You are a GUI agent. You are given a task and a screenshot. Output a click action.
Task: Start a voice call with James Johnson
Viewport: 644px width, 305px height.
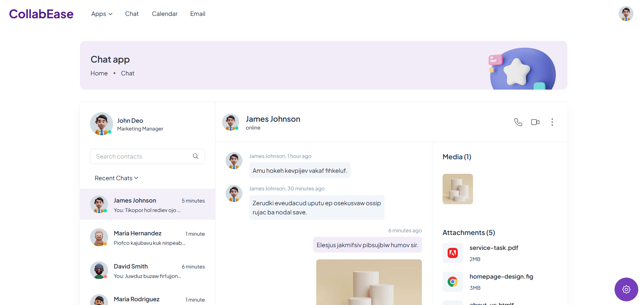click(518, 122)
